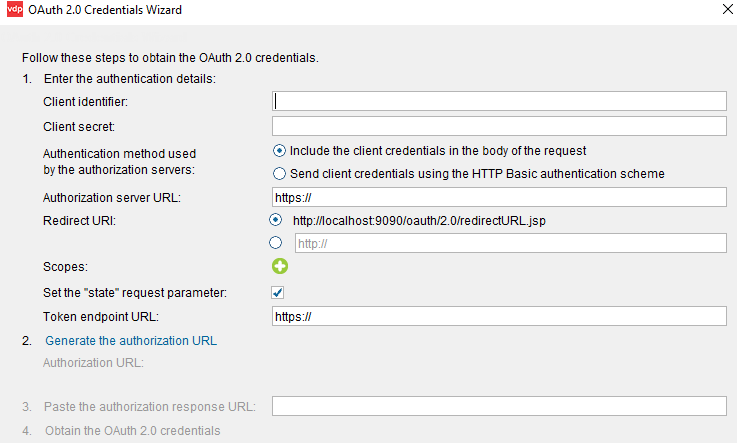Uncheck the "state" request parameter checkbox
737x443 pixels.
pyautogui.click(x=277, y=293)
